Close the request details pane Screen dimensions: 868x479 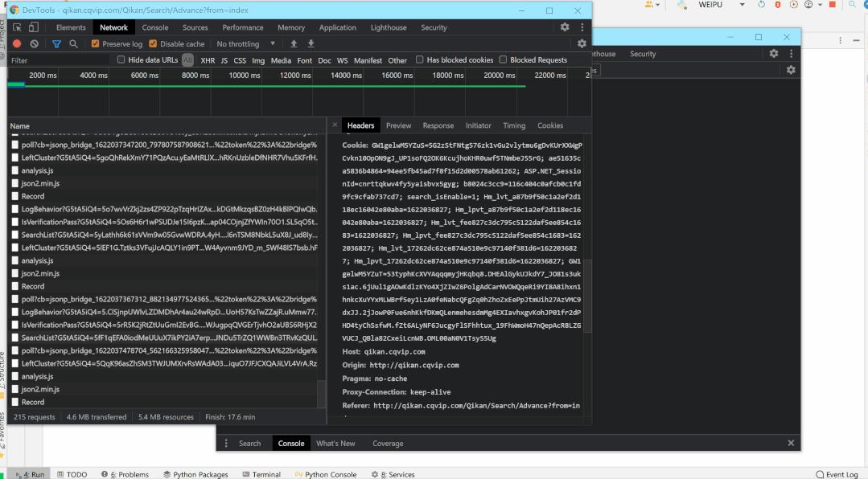335,125
